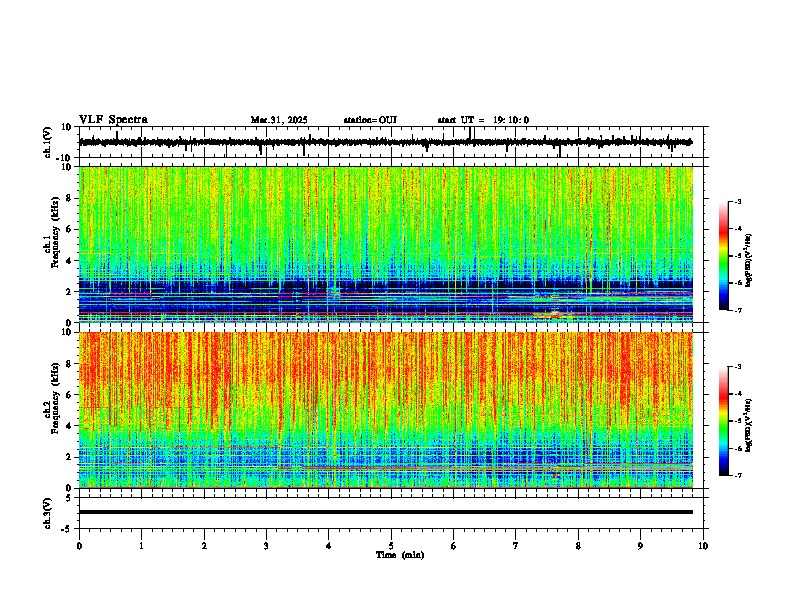Click the "ch.3(V)" axis label
This screenshot has height=612, width=792.
[x=48, y=513]
